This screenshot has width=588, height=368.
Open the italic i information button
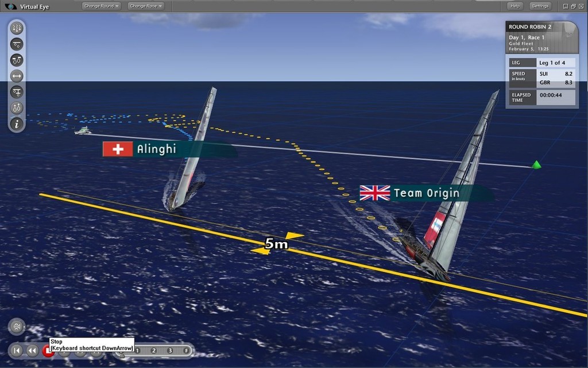[17, 124]
